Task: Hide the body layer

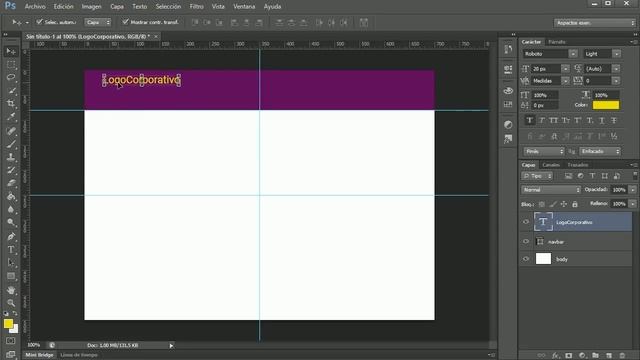Action: pyautogui.click(x=526, y=259)
